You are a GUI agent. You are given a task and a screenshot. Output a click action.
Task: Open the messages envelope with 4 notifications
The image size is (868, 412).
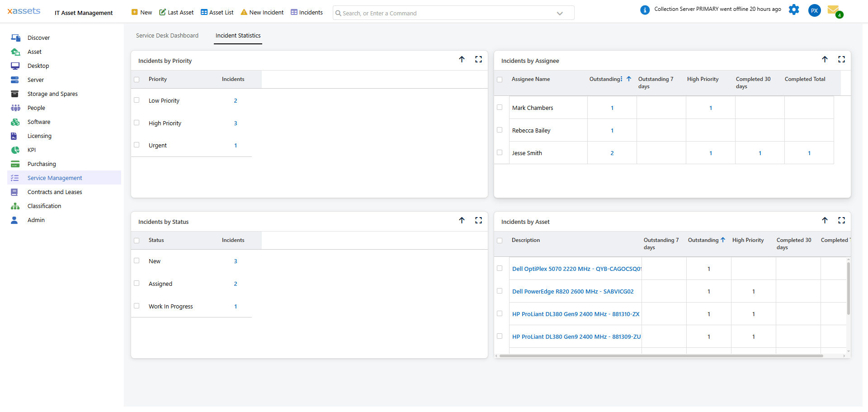pos(834,10)
